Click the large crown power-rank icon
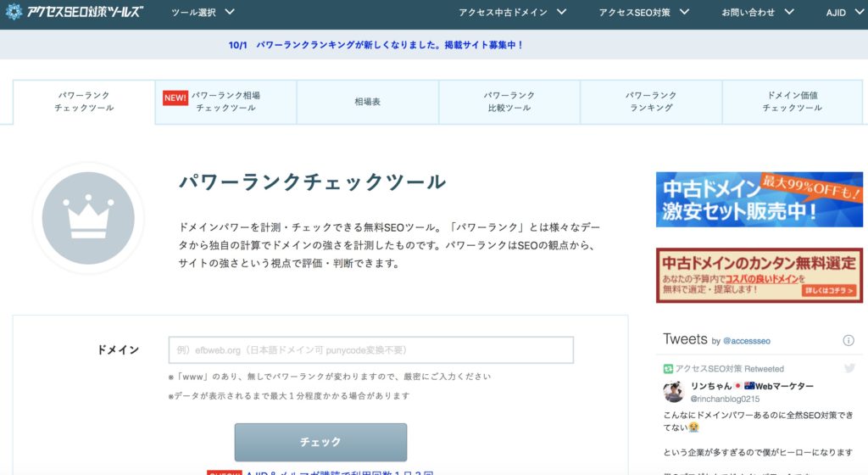This screenshot has height=475, width=868. click(88, 218)
